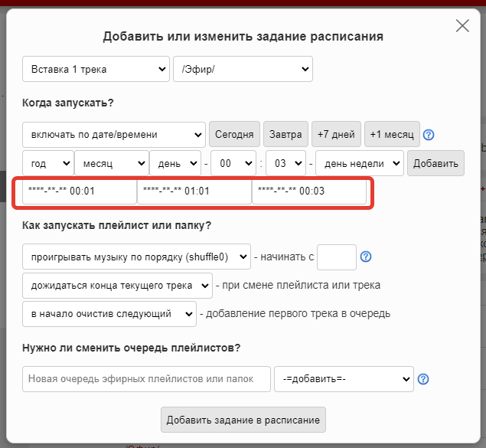Open the год selector
This screenshot has height=448, width=486.
point(48,163)
